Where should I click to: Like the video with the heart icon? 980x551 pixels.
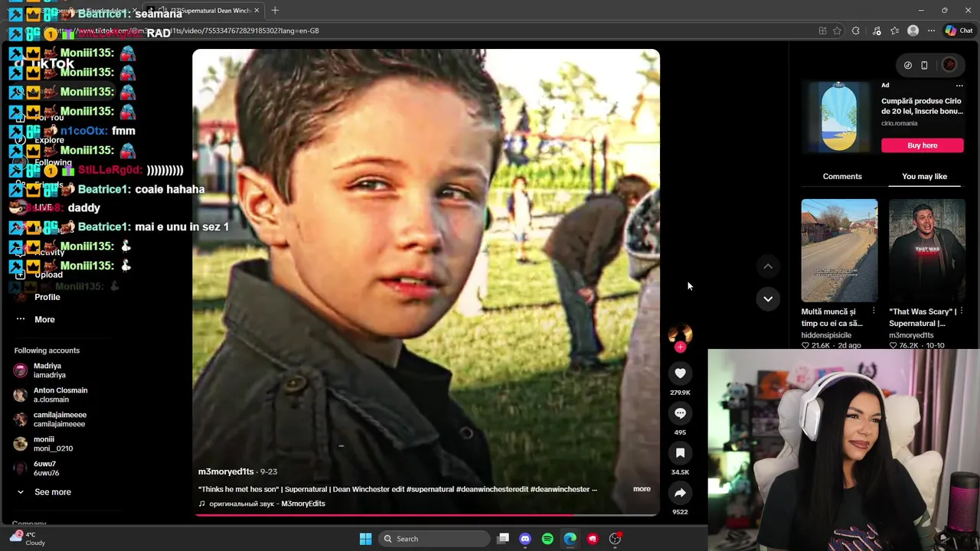680,373
